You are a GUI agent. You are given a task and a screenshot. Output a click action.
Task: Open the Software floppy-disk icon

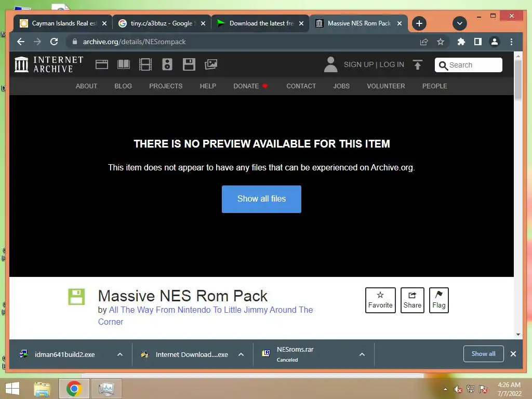[189, 64]
